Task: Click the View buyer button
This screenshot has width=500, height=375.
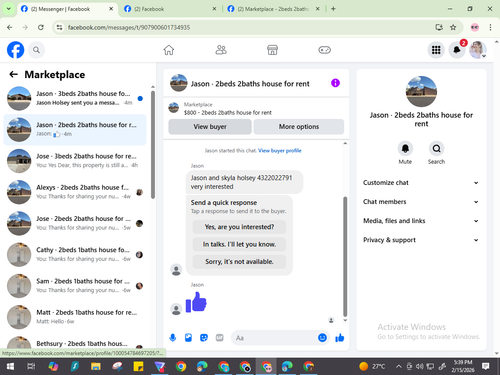Action: [210, 127]
